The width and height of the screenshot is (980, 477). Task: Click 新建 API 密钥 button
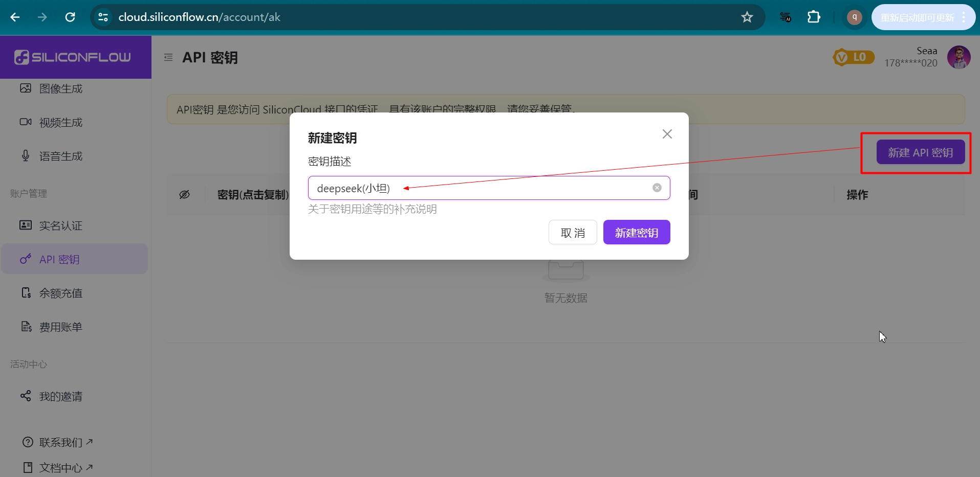tap(920, 152)
